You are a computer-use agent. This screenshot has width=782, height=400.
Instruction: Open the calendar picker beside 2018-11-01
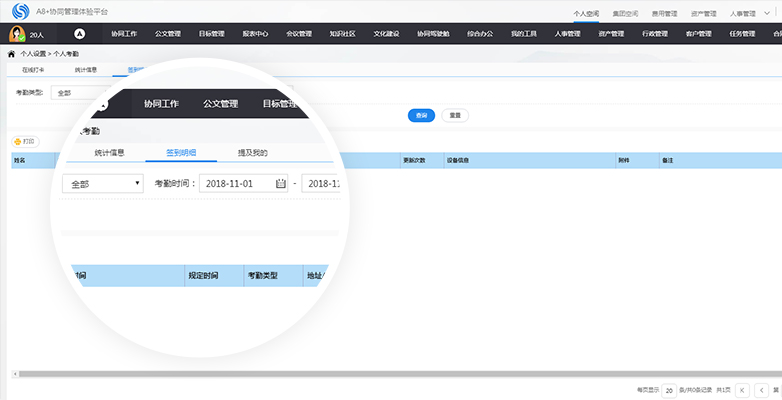point(281,184)
